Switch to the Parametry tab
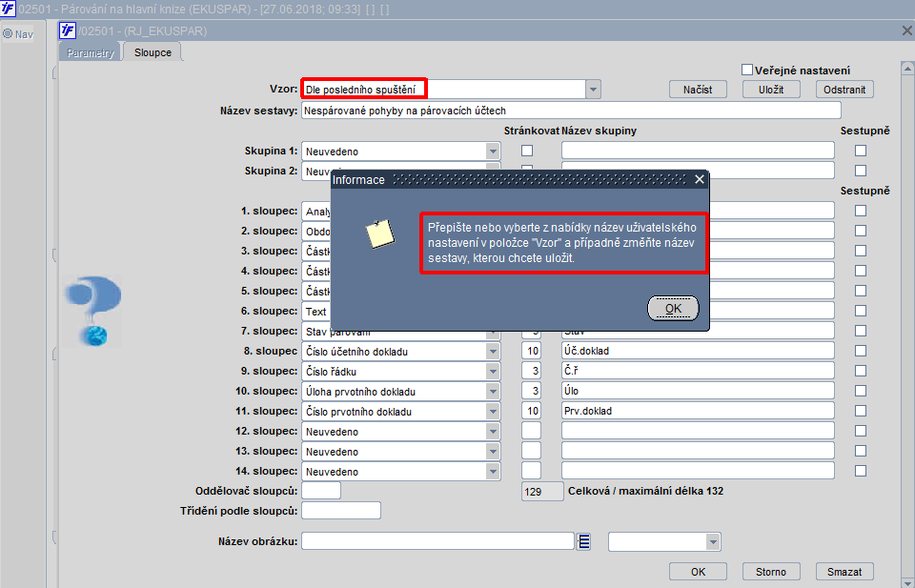 coord(90,52)
